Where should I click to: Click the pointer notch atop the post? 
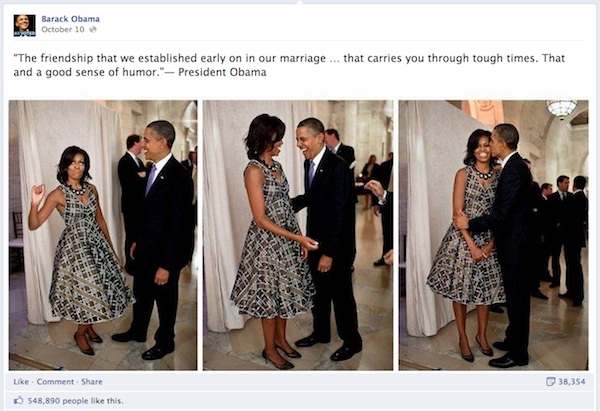[300, 2]
